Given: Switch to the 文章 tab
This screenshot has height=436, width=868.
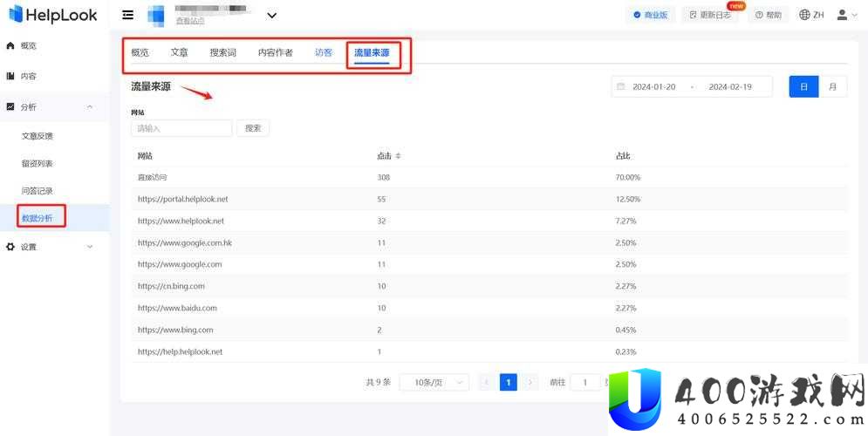Looking at the screenshot, I should pos(179,52).
